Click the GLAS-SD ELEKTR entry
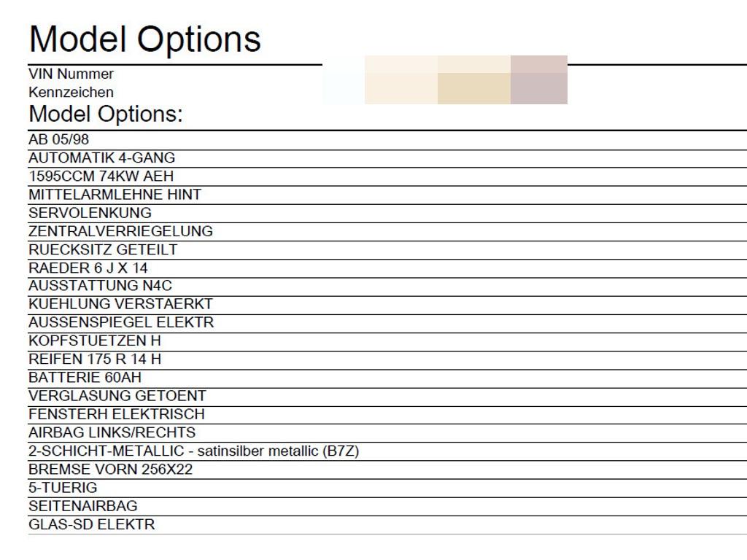Image resolution: width=747 pixels, height=560 pixels. (x=91, y=525)
